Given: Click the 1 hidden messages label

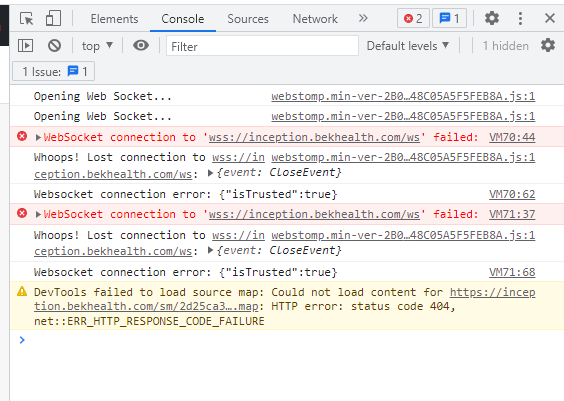Looking at the screenshot, I should [505, 46].
